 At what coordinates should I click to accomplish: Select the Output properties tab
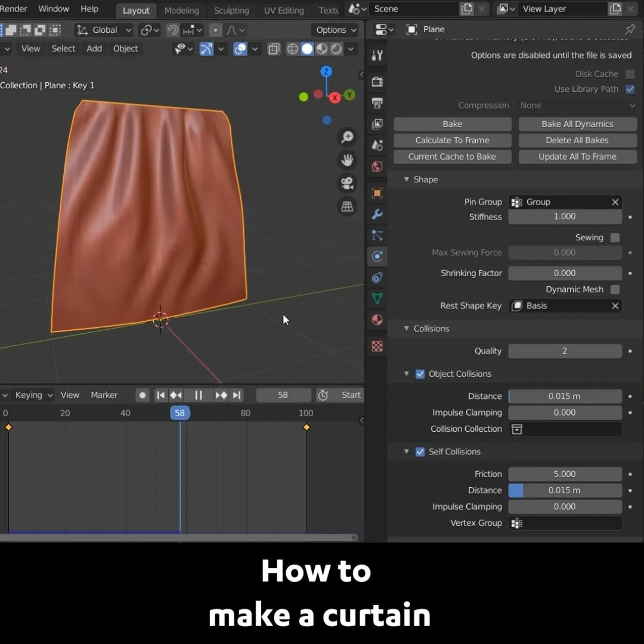pos(377,103)
